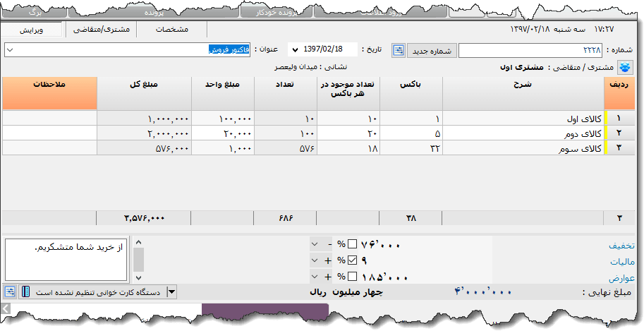The image size is (644, 331).
Task: Click the notes scrollbar thumb
Action: click(x=138, y=260)
